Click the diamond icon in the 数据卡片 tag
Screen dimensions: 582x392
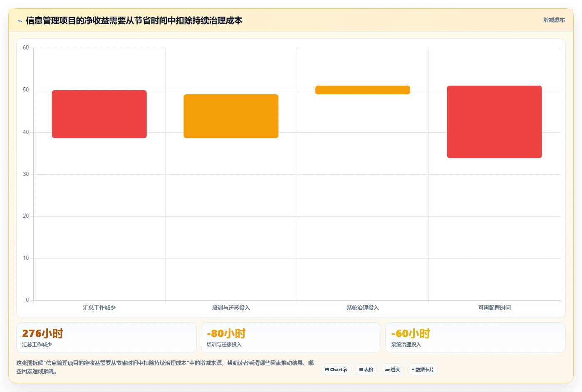413,370
